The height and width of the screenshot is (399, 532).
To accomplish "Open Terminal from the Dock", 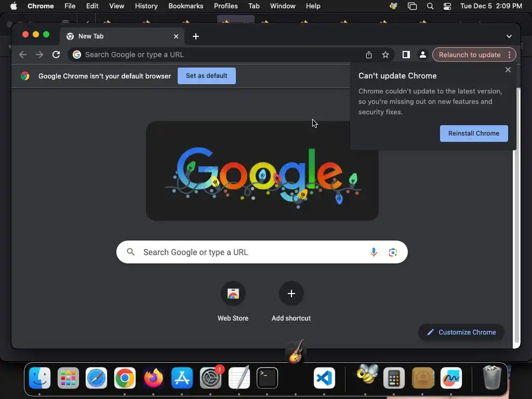I will [268, 378].
